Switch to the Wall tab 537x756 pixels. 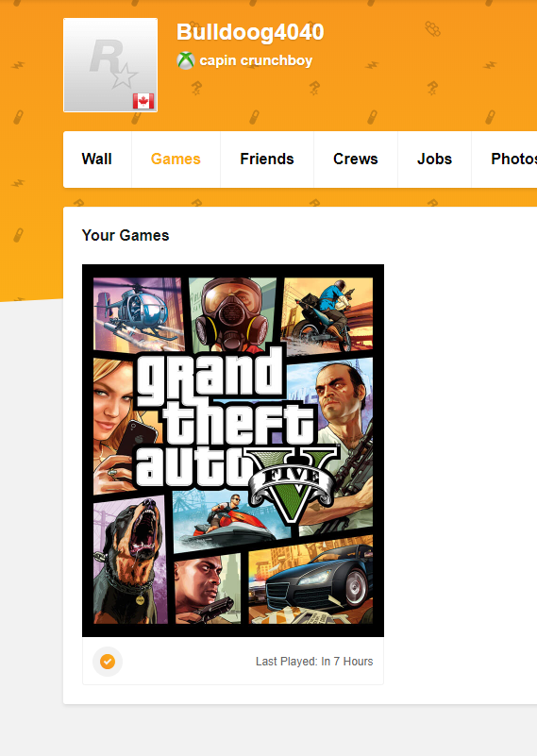pyautogui.click(x=97, y=160)
